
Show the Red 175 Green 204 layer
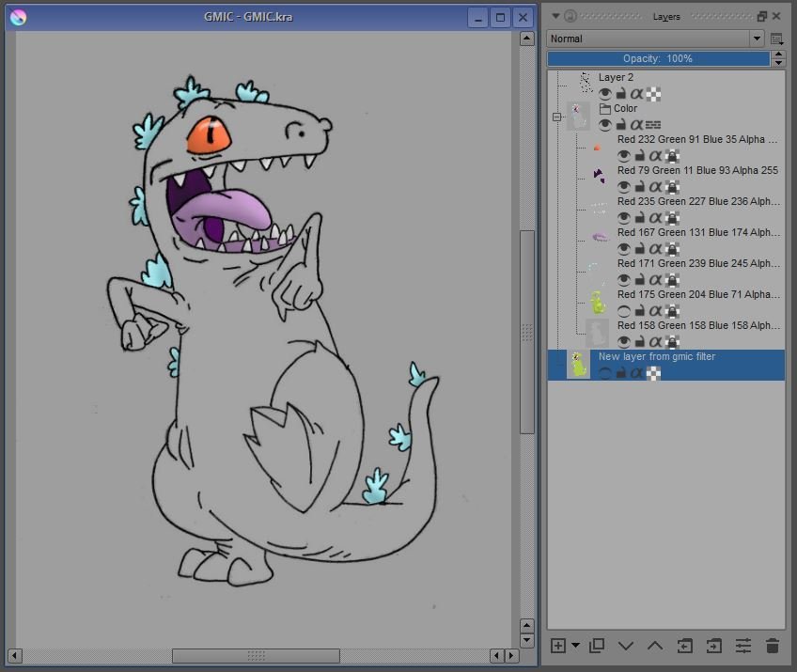[624, 310]
